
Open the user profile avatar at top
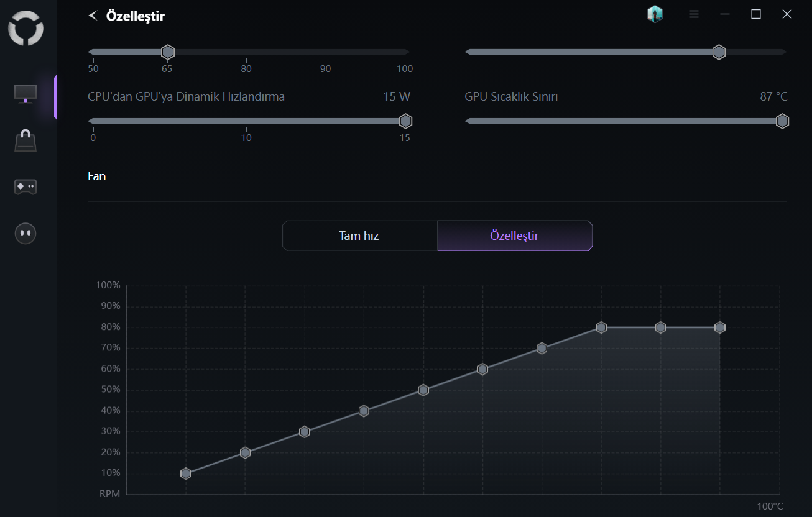(655, 14)
